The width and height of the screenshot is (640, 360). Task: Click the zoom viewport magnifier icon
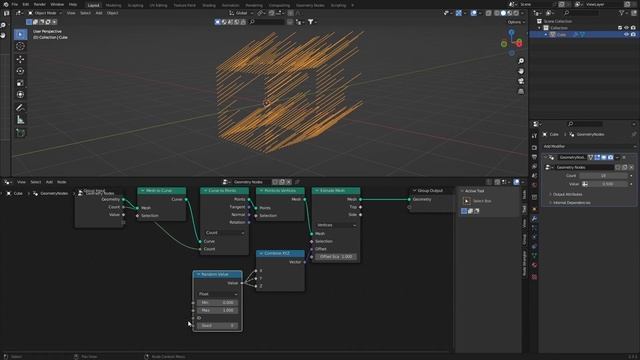click(x=521, y=61)
